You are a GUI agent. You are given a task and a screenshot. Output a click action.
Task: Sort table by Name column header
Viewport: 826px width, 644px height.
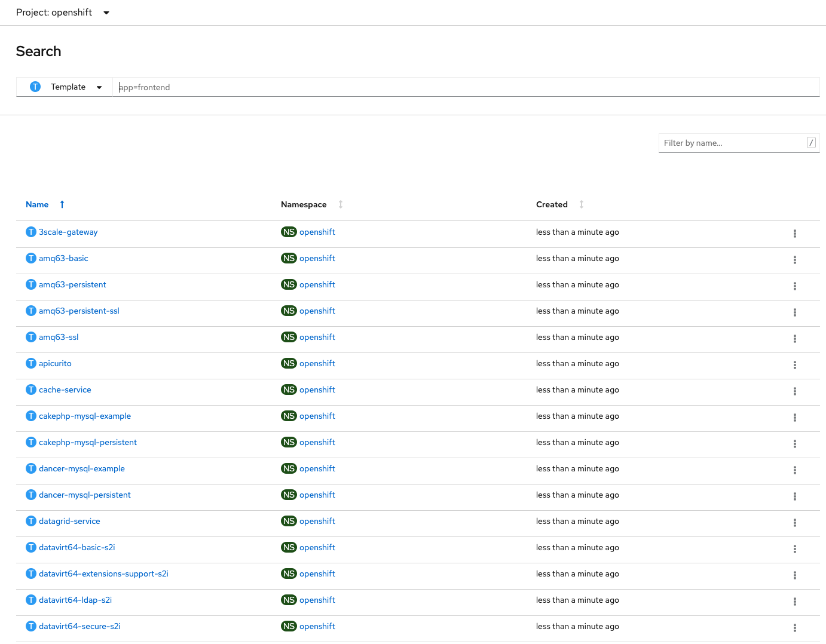37,204
